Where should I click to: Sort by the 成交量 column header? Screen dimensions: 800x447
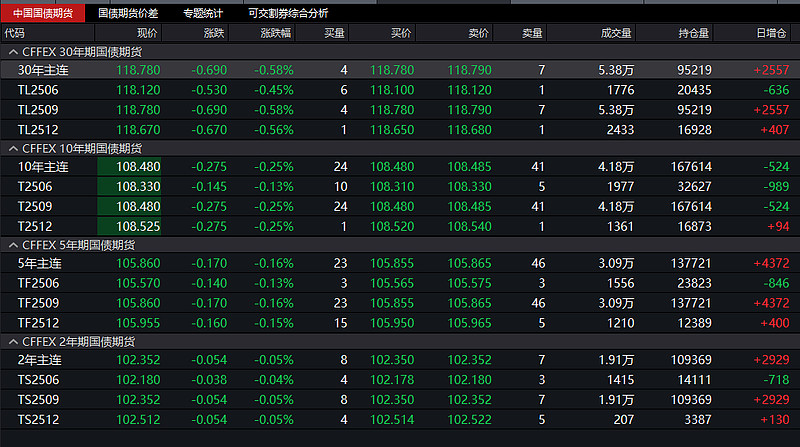point(591,33)
